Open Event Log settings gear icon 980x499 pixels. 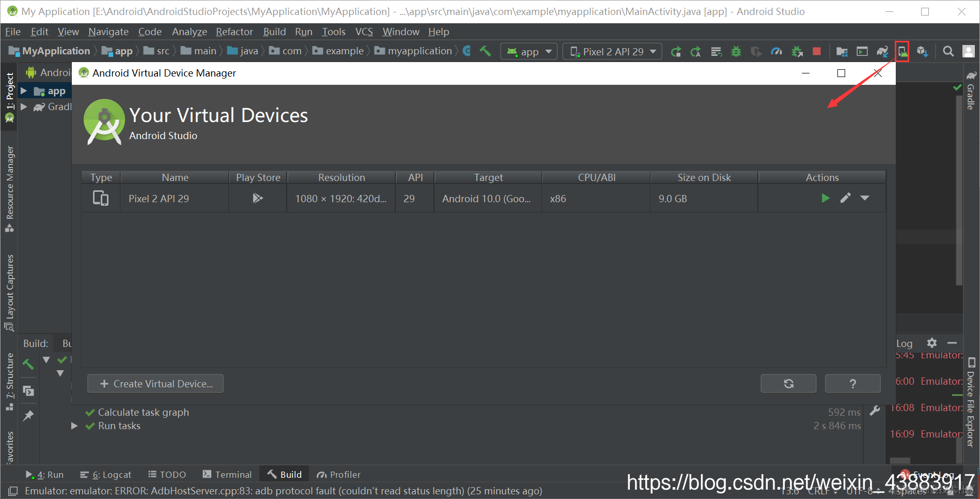tap(932, 343)
